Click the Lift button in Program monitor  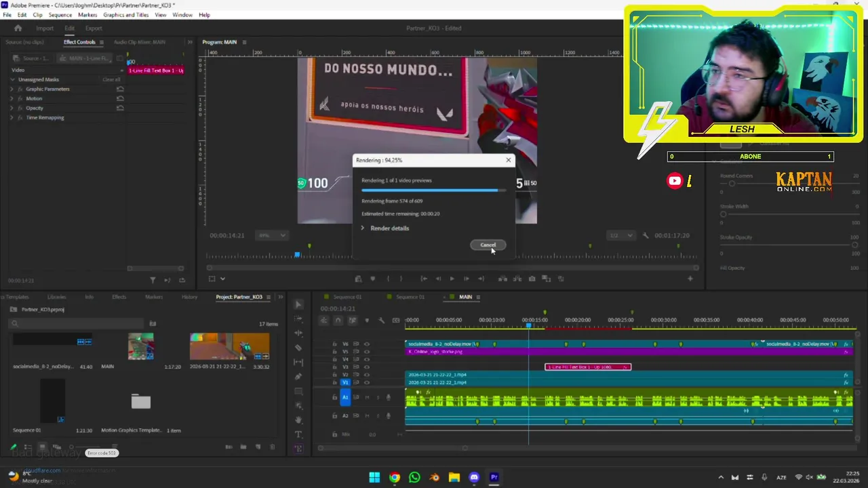502,279
